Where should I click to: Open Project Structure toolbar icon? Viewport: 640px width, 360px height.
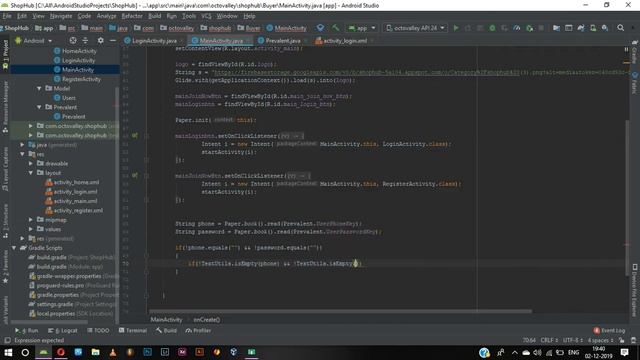556,28
